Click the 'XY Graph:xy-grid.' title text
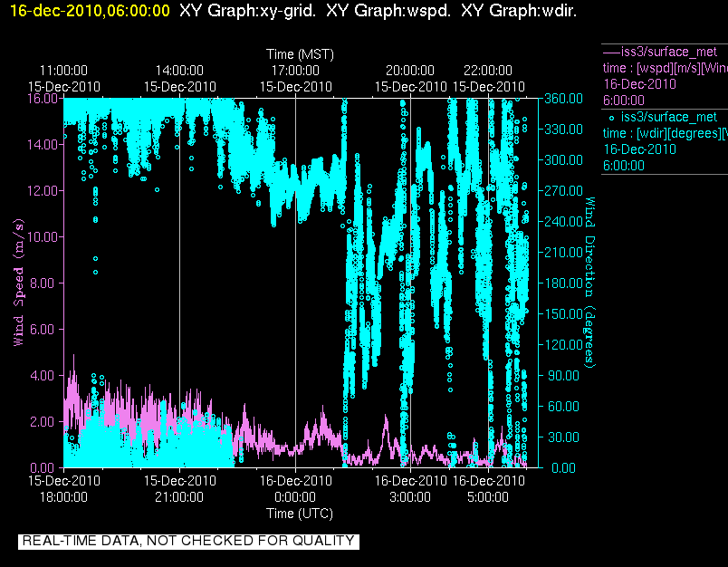Screen dimensions: 728x567 tap(247, 10)
